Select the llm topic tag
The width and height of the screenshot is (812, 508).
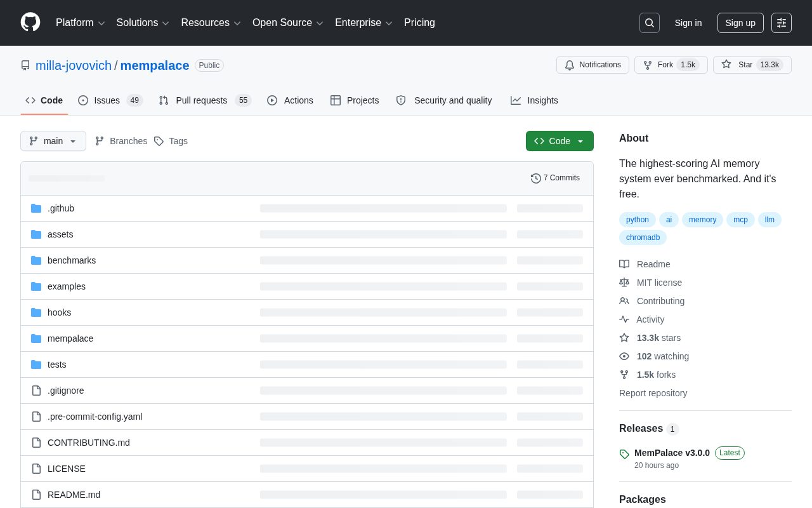click(x=769, y=220)
